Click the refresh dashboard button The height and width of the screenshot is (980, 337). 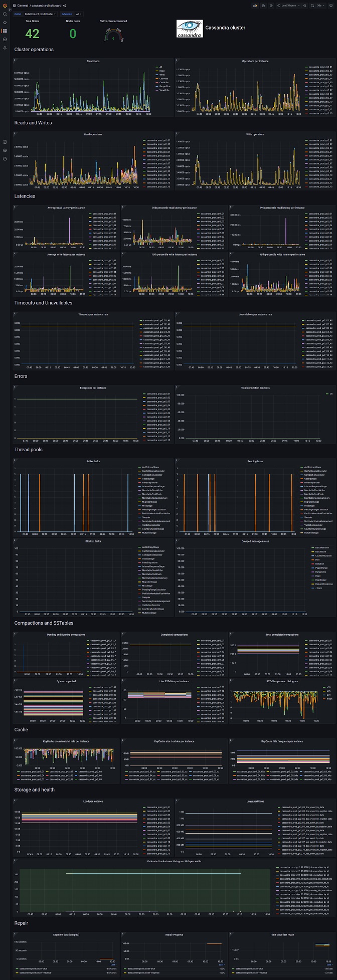(x=312, y=6)
